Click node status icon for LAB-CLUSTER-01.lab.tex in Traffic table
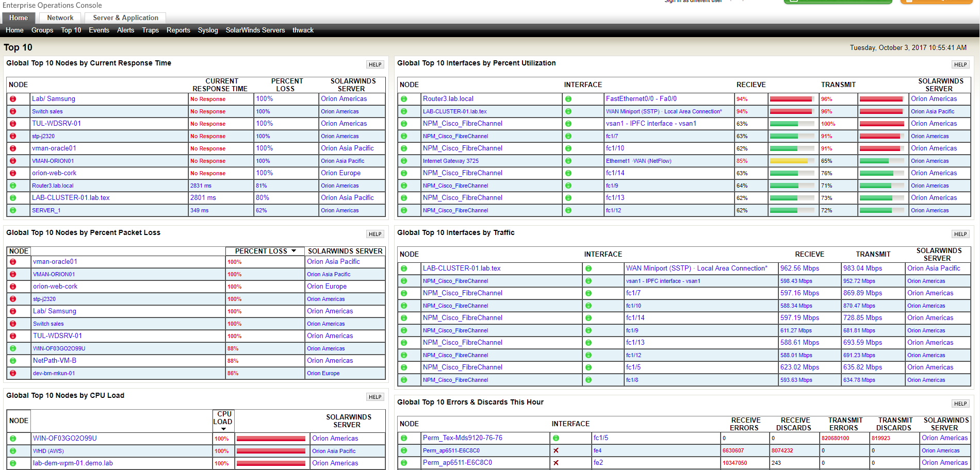 point(404,268)
